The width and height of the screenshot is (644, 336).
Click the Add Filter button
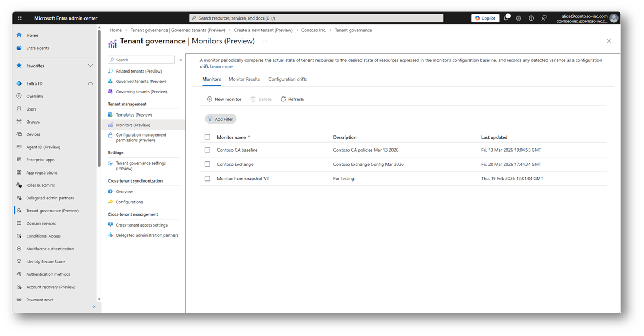click(221, 119)
